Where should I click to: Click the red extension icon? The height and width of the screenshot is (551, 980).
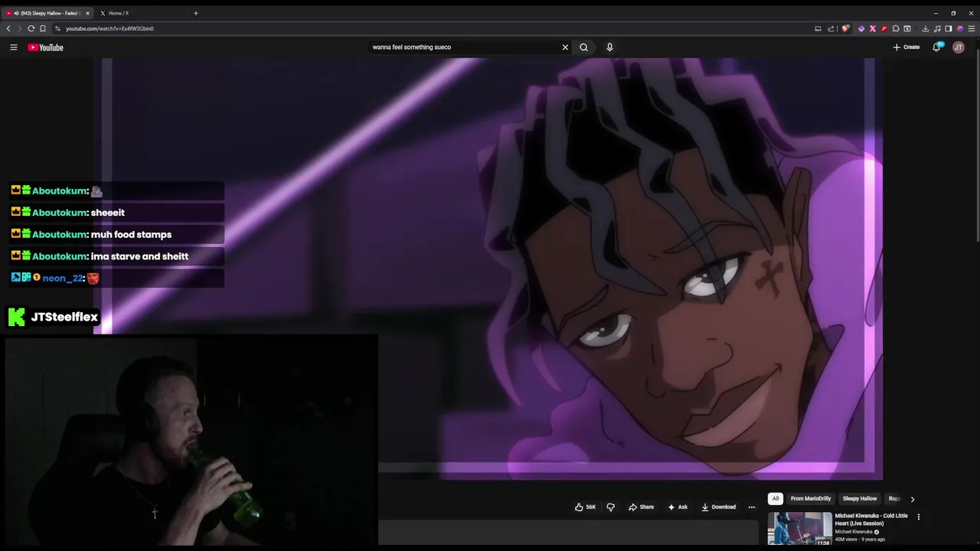click(884, 28)
